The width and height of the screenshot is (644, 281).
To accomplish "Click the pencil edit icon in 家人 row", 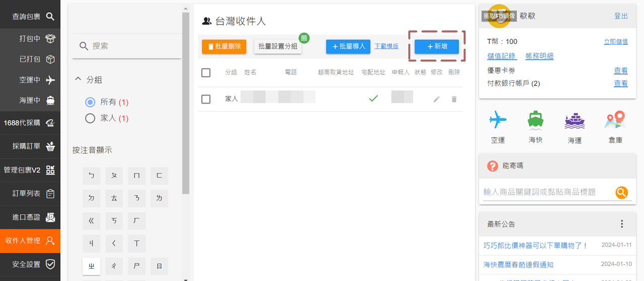I will tap(436, 100).
